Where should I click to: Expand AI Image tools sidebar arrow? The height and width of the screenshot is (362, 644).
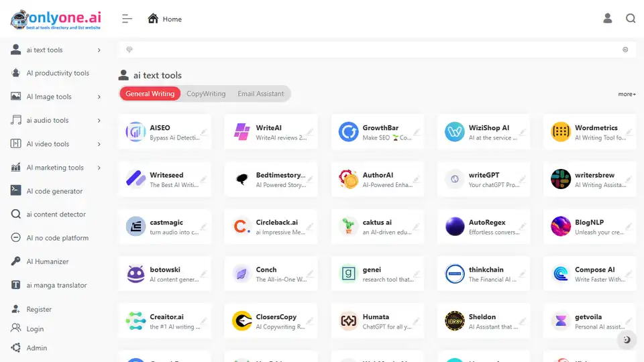click(99, 97)
